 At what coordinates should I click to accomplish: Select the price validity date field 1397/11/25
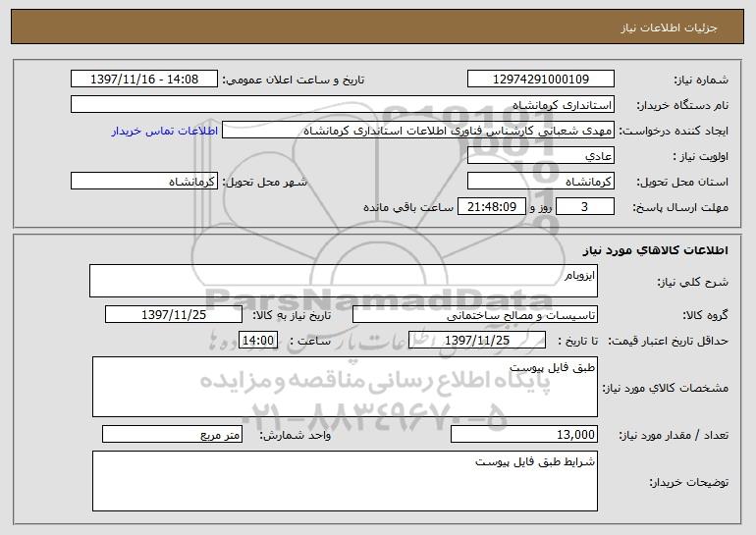(x=477, y=341)
